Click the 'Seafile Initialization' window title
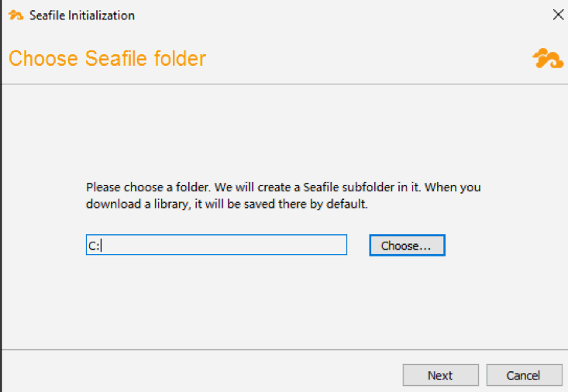 (x=82, y=15)
